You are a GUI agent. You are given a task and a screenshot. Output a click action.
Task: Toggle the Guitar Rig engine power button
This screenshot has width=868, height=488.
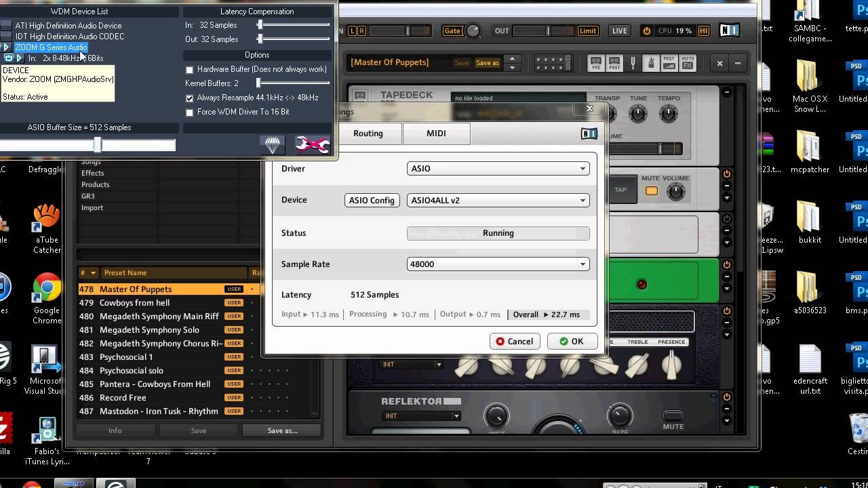pos(646,30)
